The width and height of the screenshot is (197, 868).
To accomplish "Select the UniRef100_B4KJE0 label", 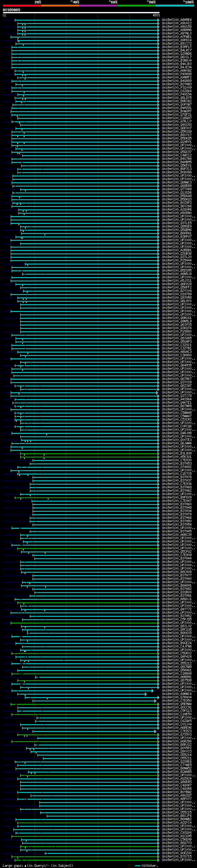I will pyautogui.click(x=177, y=64).
